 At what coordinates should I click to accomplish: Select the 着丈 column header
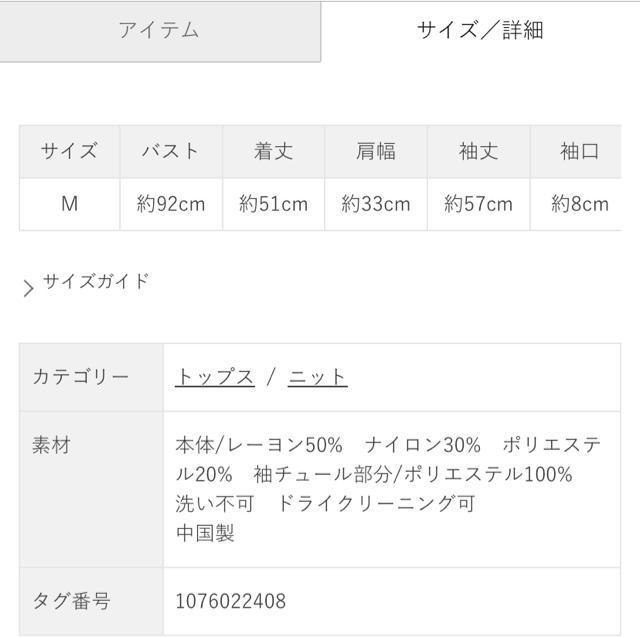click(273, 152)
